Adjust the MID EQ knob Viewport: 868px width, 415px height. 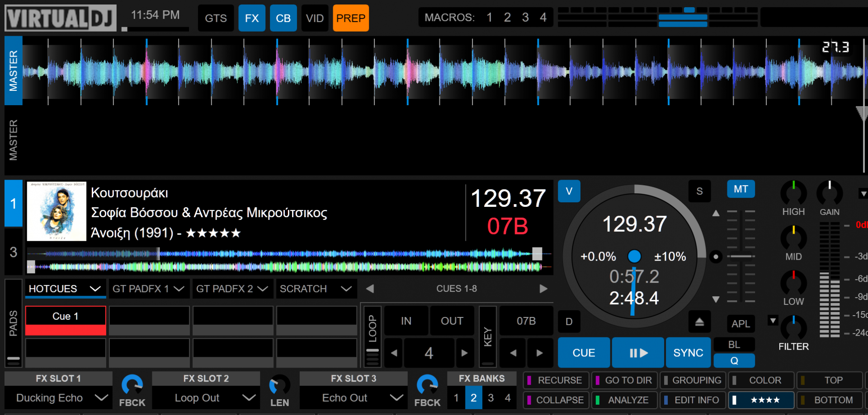pos(793,238)
